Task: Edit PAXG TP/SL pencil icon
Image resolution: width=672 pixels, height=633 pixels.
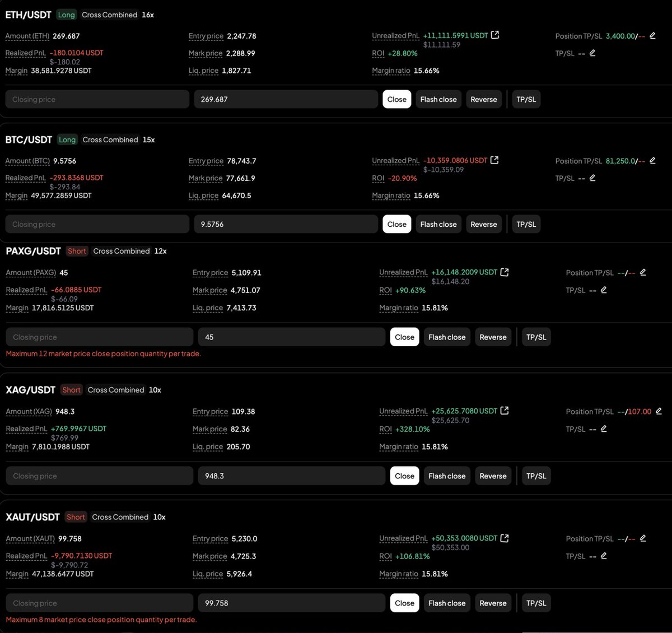Action: 604,290
